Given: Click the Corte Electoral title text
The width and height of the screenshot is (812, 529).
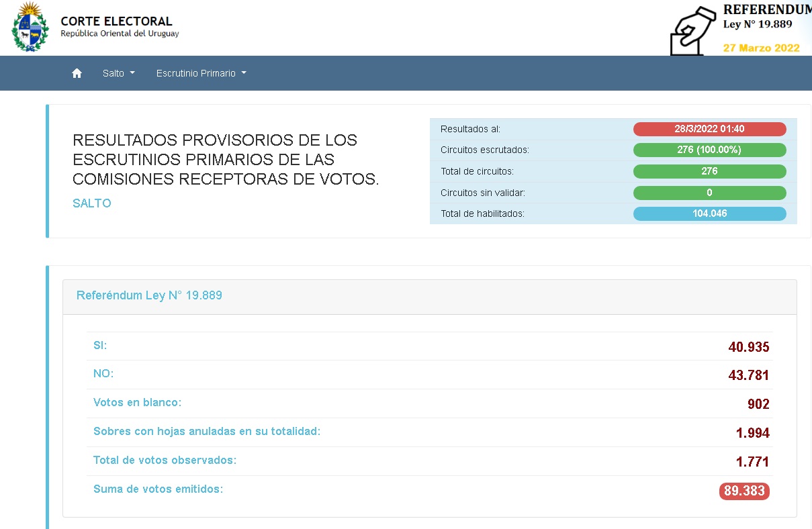Looking at the screenshot, I should (116, 21).
